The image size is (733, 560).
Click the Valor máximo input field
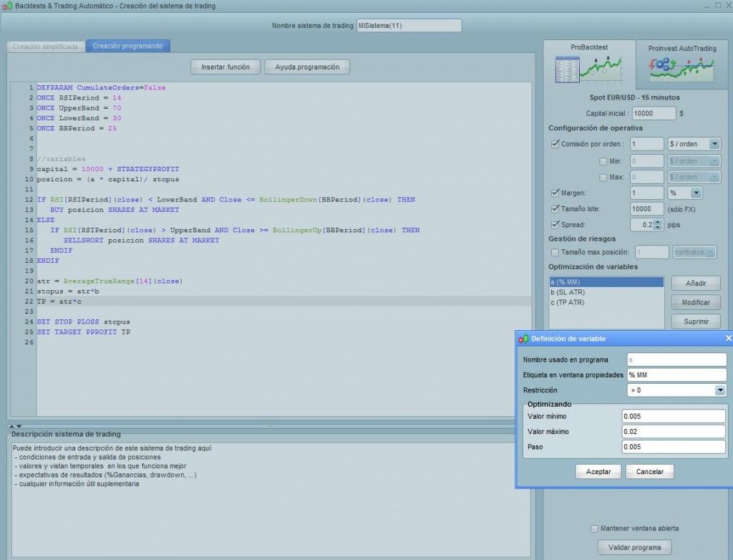[x=673, y=431]
